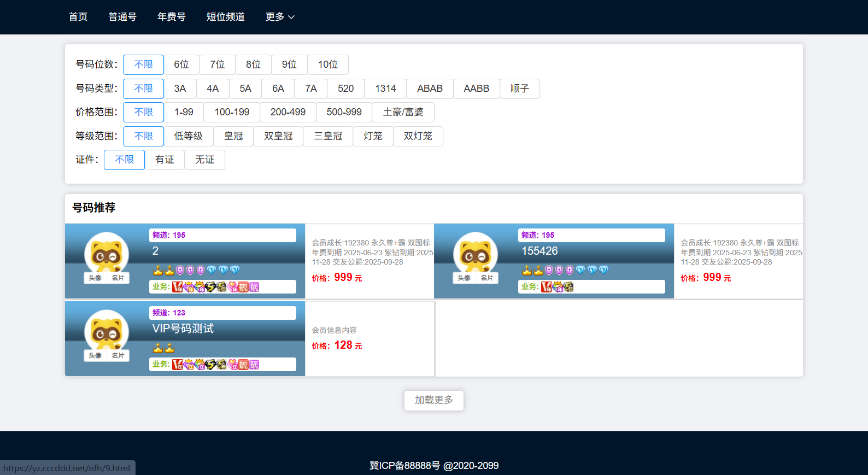Open the 短位频道 navigation item

pyautogui.click(x=225, y=17)
